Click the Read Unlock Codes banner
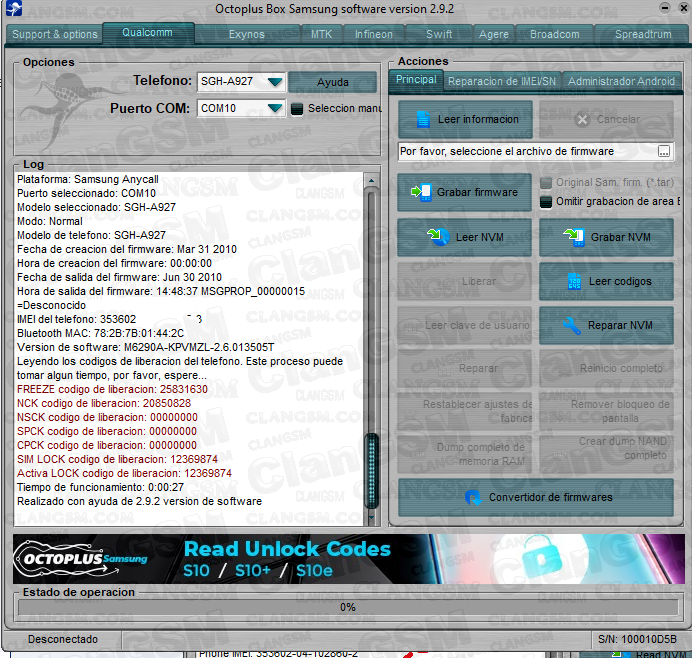Viewport: 692px width, 658px height. tap(349, 559)
